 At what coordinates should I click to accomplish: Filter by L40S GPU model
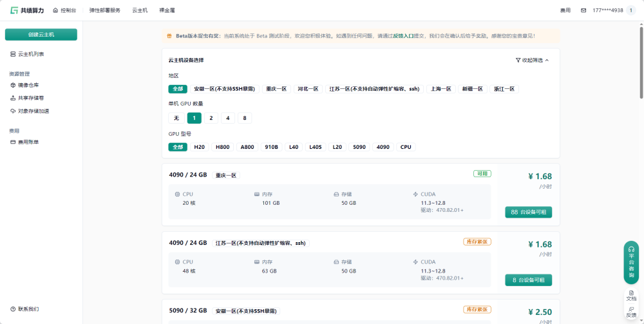(316, 147)
